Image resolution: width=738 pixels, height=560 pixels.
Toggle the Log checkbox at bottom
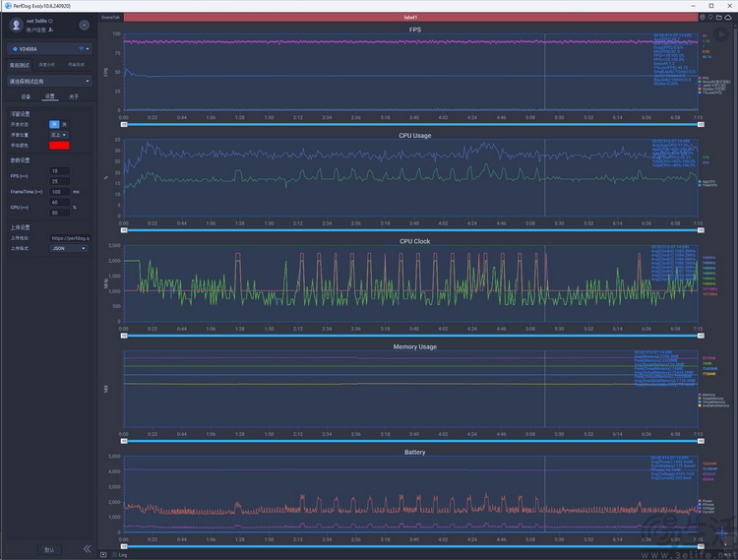click(103, 555)
